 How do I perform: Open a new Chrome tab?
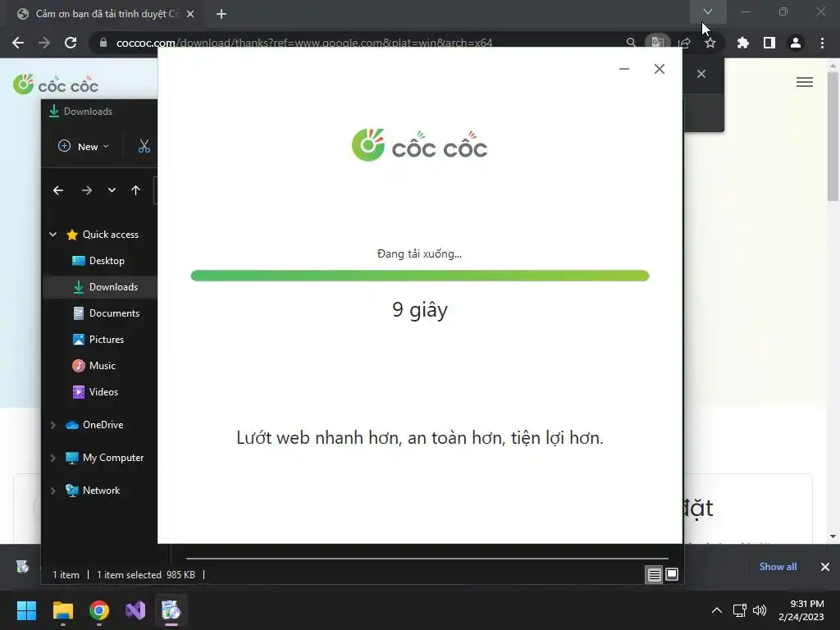point(221,14)
